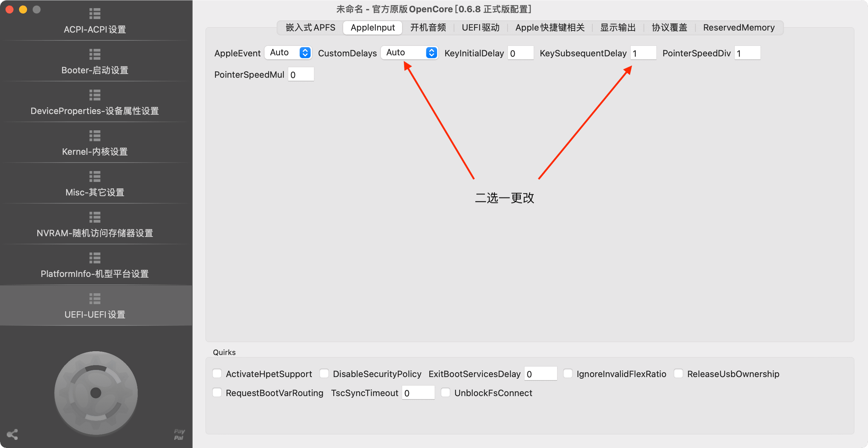The width and height of the screenshot is (868, 448).
Task: Click the NVRAM section list icon
Action: [x=95, y=217]
